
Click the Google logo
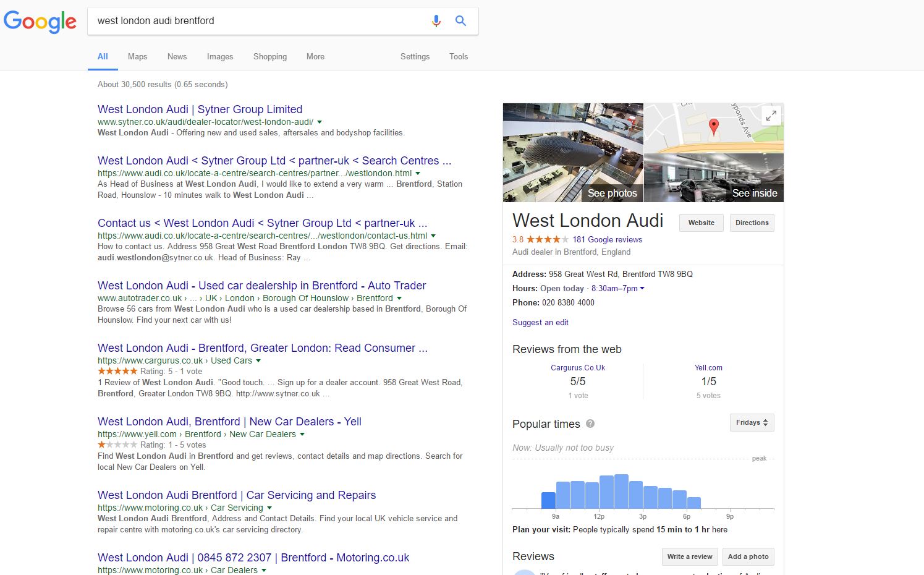(40, 22)
